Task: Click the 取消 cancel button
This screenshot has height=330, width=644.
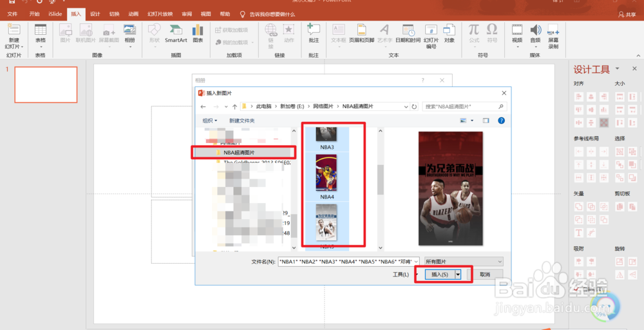Action: tap(485, 274)
